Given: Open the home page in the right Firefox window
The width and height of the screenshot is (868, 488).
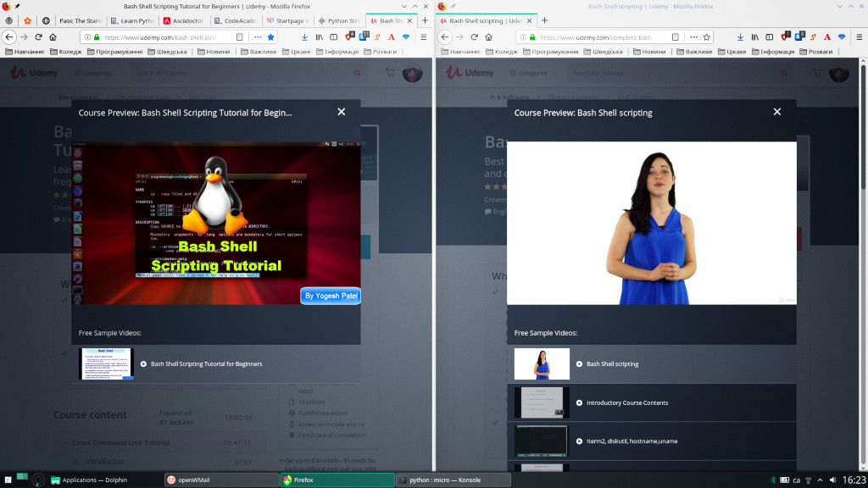Looking at the screenshot, I should click(489, 37).
